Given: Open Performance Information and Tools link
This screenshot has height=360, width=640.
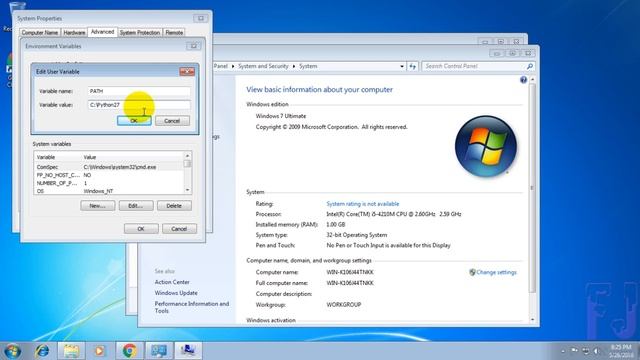Looking at the screenshot, I should (x=191, y=307).
